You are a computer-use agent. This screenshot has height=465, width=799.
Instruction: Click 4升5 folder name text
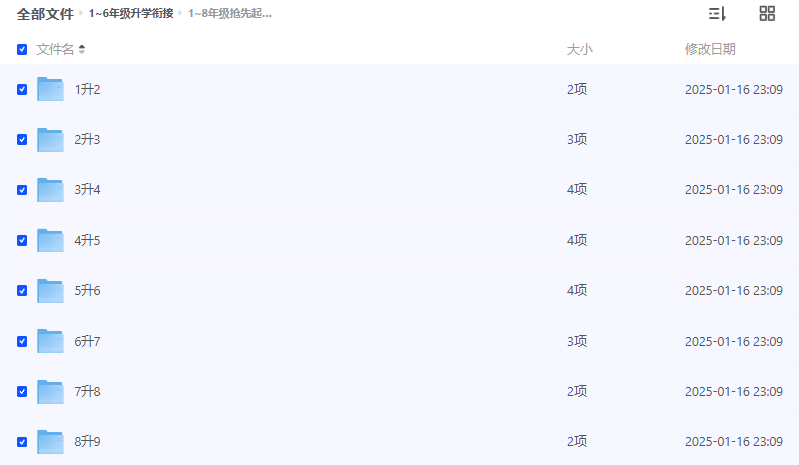tap(87, 240)
